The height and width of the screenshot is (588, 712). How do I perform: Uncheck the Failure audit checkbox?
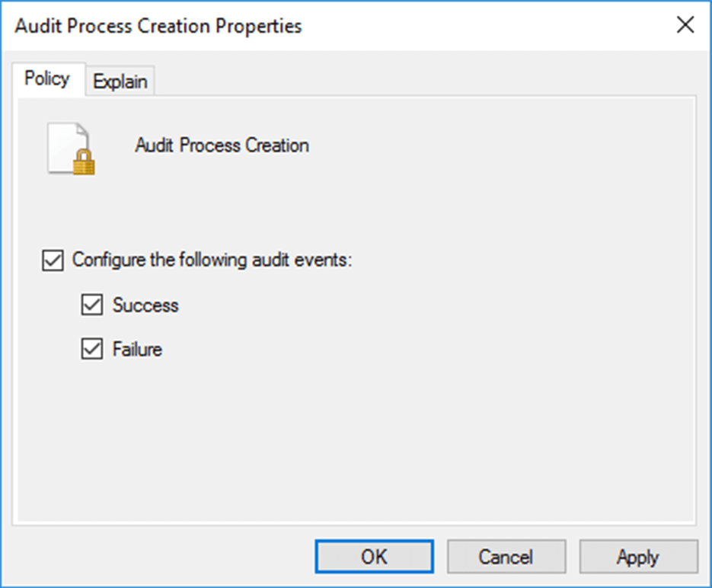92,350
